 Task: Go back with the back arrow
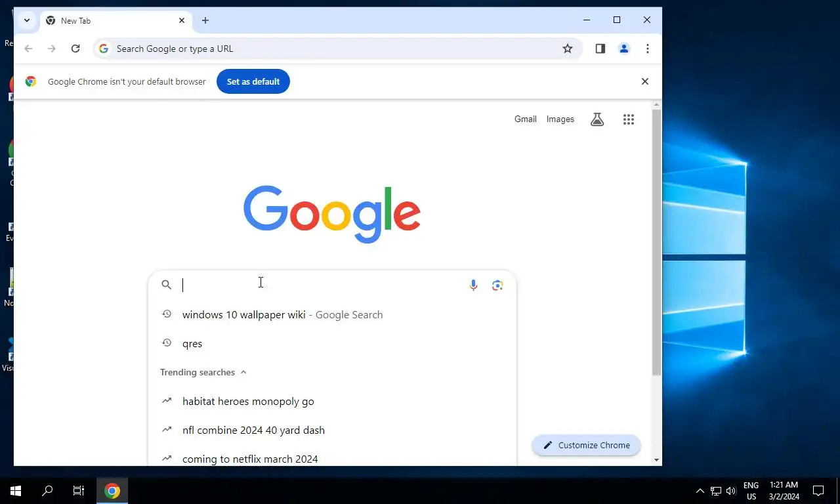(28, 49)
